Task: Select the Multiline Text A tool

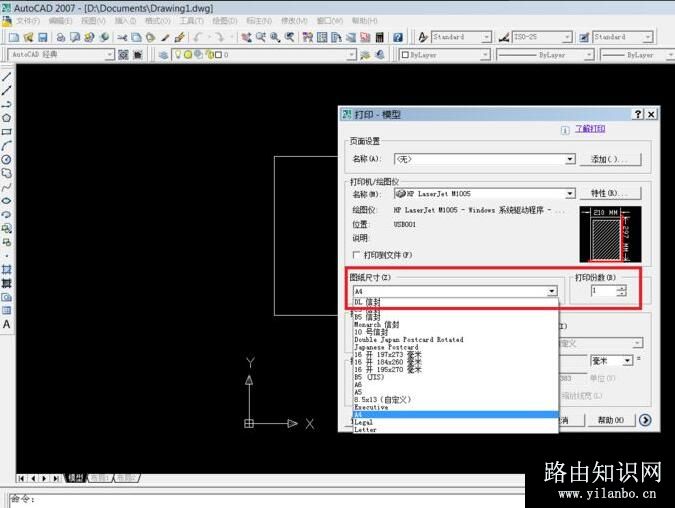Action: tap(6, 324)
